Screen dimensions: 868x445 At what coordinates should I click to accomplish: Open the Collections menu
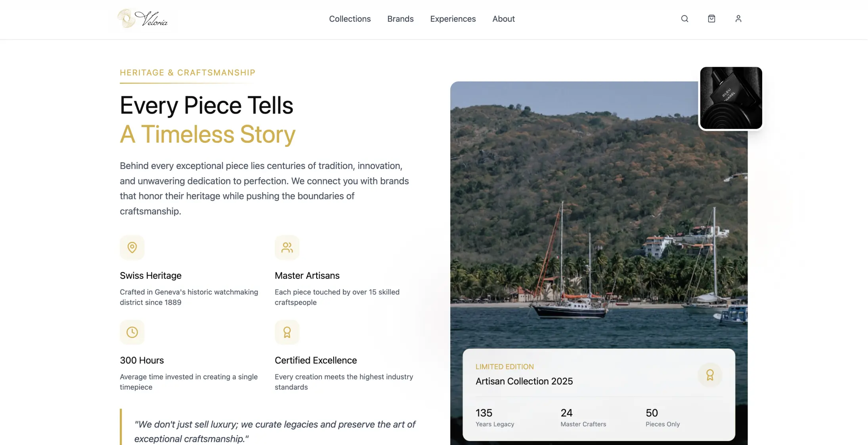(x=350, y=19)
